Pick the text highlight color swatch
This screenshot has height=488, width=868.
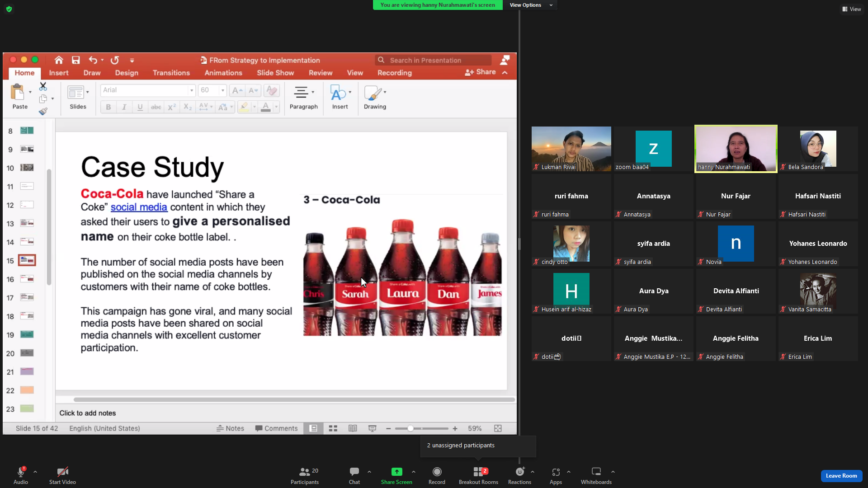244,107
